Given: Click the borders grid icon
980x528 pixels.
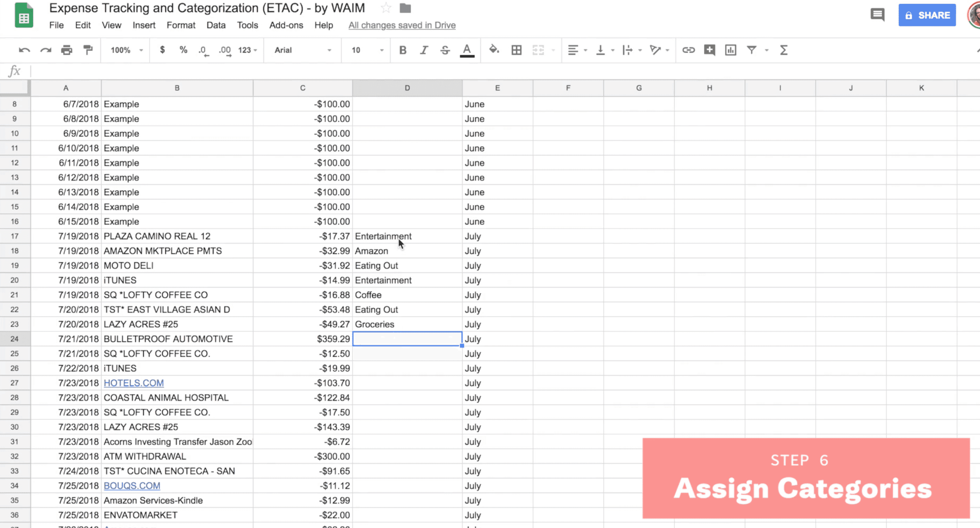Looking at the screenshot, I should 516,50.
